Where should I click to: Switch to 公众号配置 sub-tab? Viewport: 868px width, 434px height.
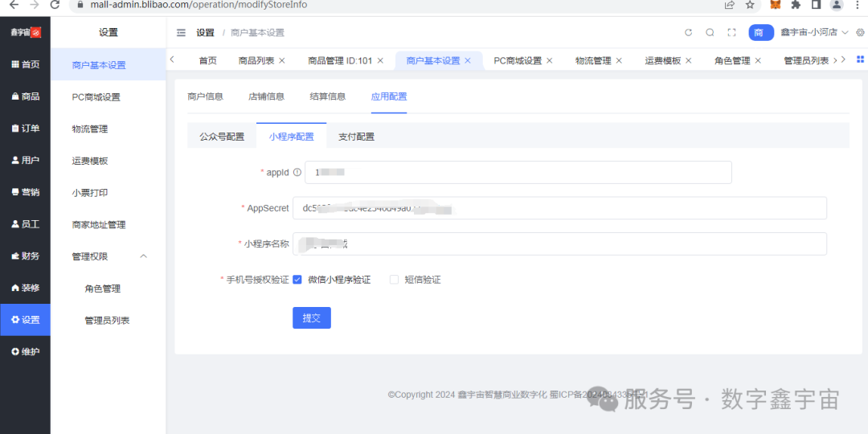[222, 137]
